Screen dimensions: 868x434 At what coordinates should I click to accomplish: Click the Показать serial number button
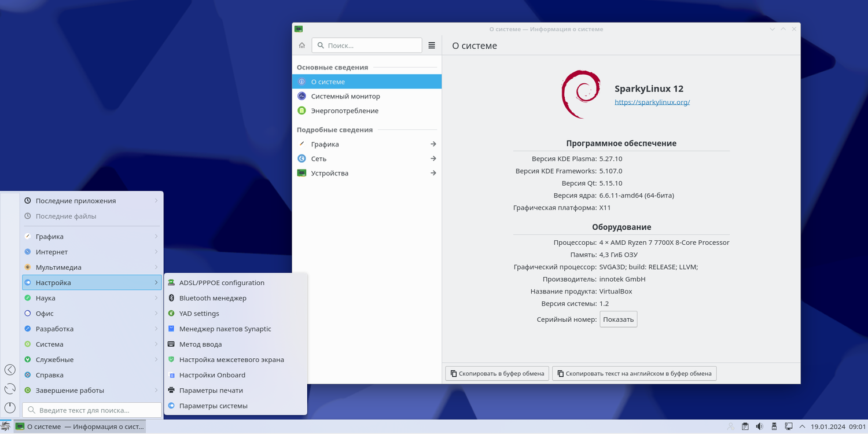click(618, 319)
